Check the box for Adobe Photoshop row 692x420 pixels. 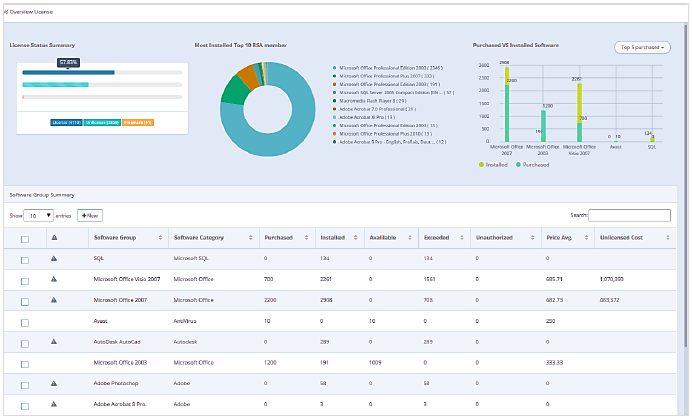point(25,385)
